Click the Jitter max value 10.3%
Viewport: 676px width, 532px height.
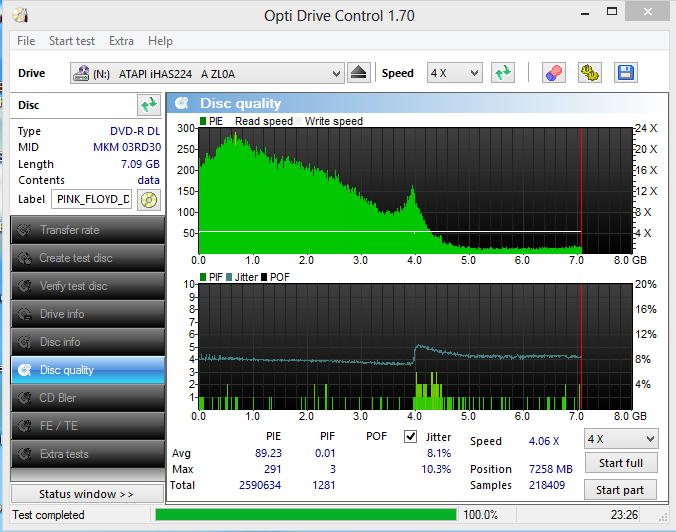point(436,469)
